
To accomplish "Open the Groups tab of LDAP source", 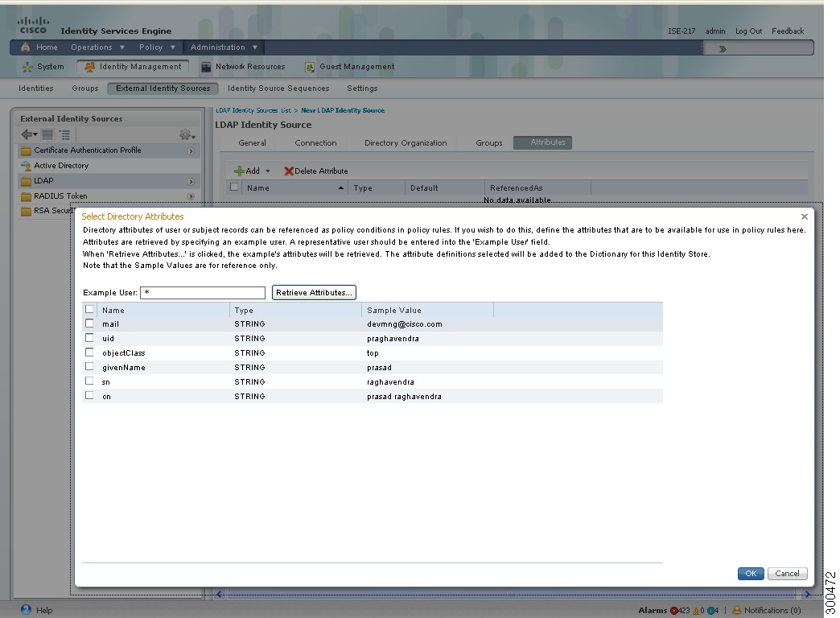I will pos(489,142).
